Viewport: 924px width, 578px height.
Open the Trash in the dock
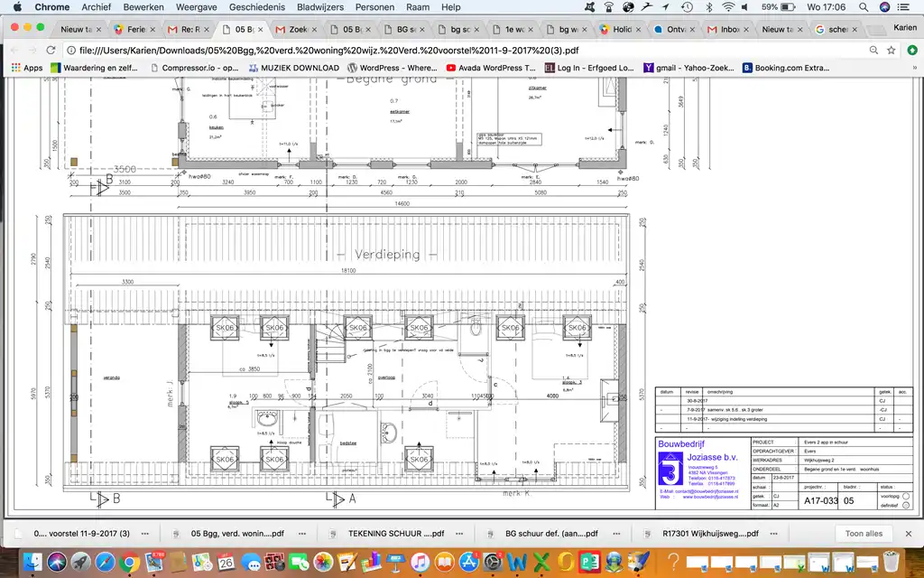tap(892, 563)
